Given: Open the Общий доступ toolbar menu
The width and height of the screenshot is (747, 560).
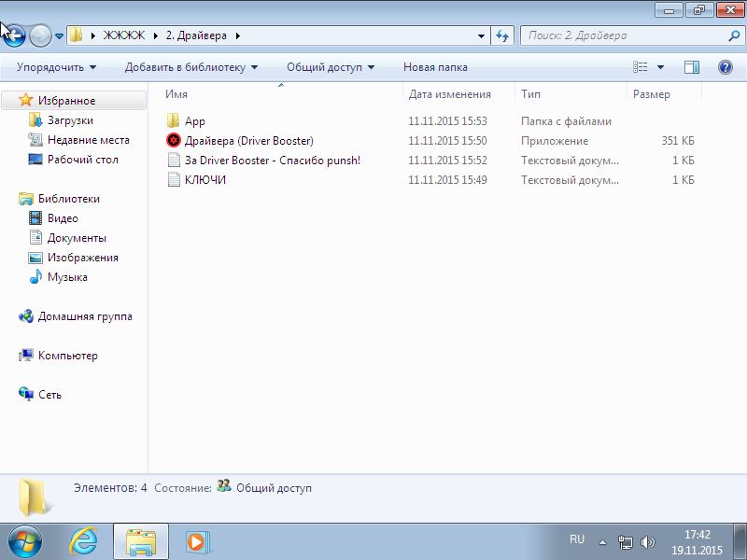Looking at the screenshot, I should tap(331, 67).
